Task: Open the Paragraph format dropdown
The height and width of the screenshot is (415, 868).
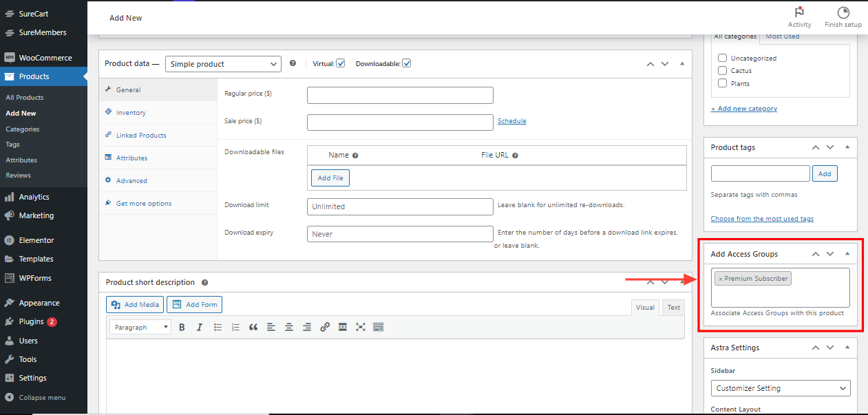Action: coord(140,328)
